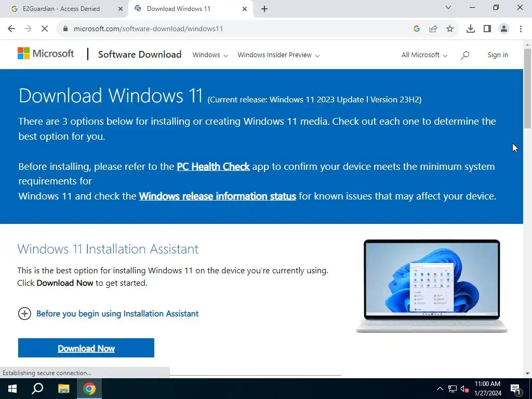Open the site search magnifier

(x=465, y=55)
